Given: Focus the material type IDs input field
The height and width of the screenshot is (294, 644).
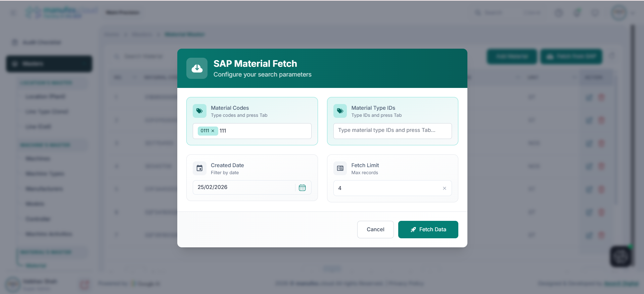Looking at the screenshot, I should coord(393,131).
